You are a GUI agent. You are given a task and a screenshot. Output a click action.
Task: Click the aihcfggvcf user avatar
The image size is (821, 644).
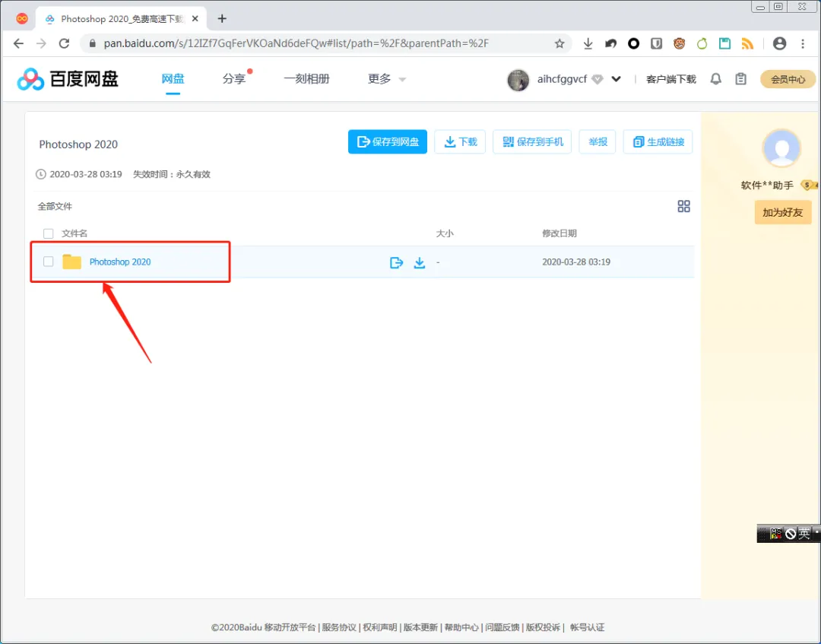[x=518, y=80]
